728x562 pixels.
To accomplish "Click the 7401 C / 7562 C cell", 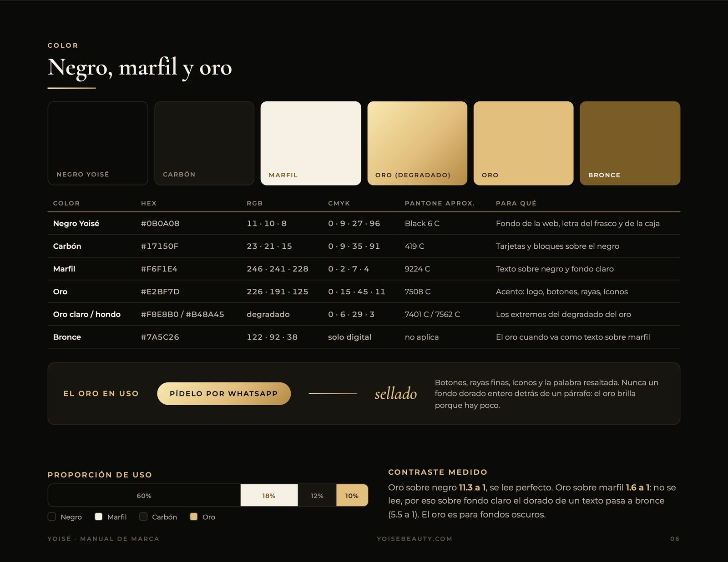I will pyautogui.click(x=432, y=314).
